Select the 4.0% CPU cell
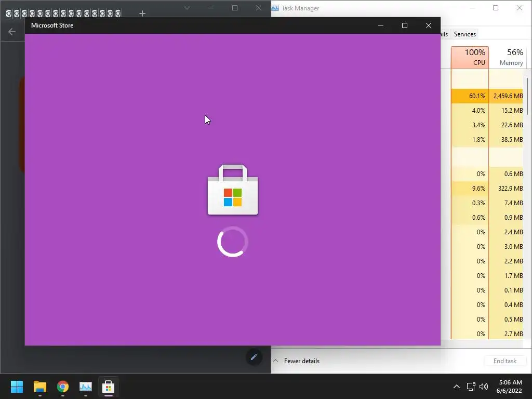Image resolution: width=532 pixels, height=399 pixels. click(470, 111)
